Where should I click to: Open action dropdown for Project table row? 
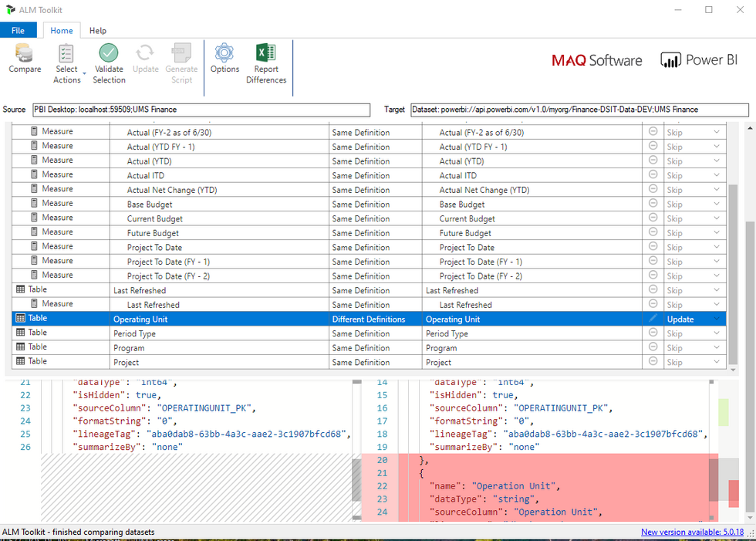tap(717, 362)
